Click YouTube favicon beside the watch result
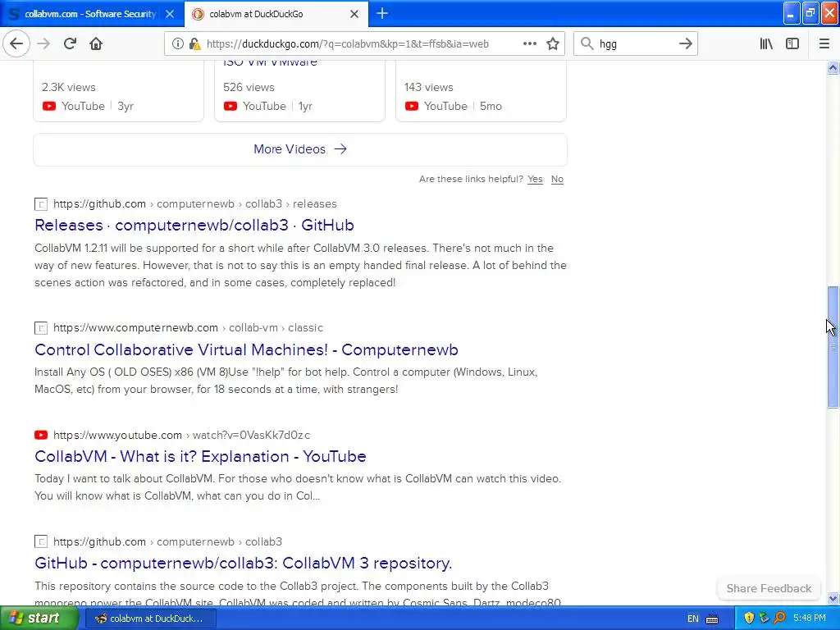840x630 pixels. (x=41, y=435)
